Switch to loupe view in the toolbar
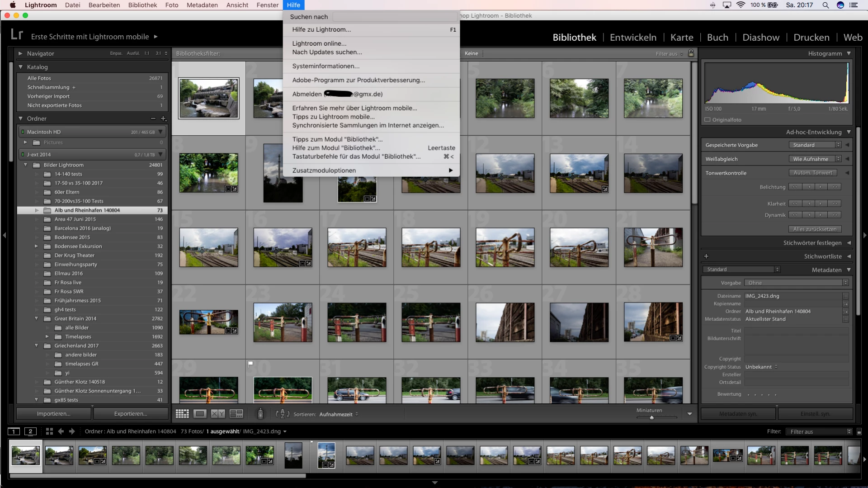The height and width of the screenshot is (488, 868). click(x=200, y=414)
